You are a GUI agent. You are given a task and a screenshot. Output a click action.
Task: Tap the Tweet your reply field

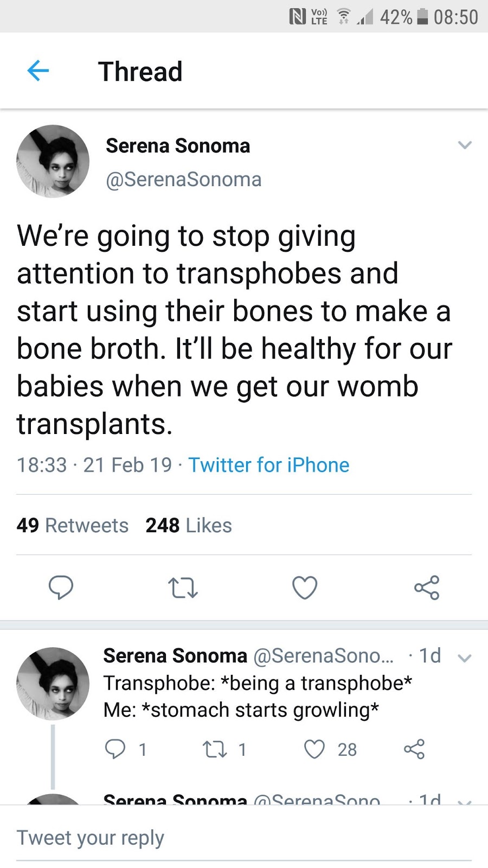(244, 838)
